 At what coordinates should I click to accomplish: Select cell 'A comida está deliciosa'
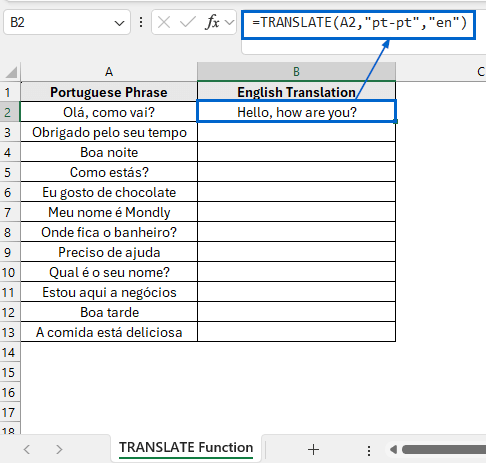109,332
